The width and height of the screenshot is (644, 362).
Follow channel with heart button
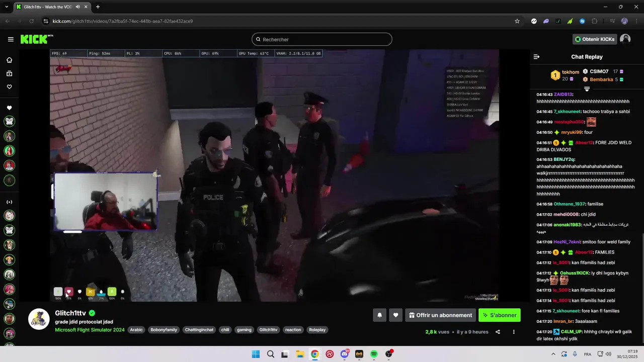pos(396,315)
